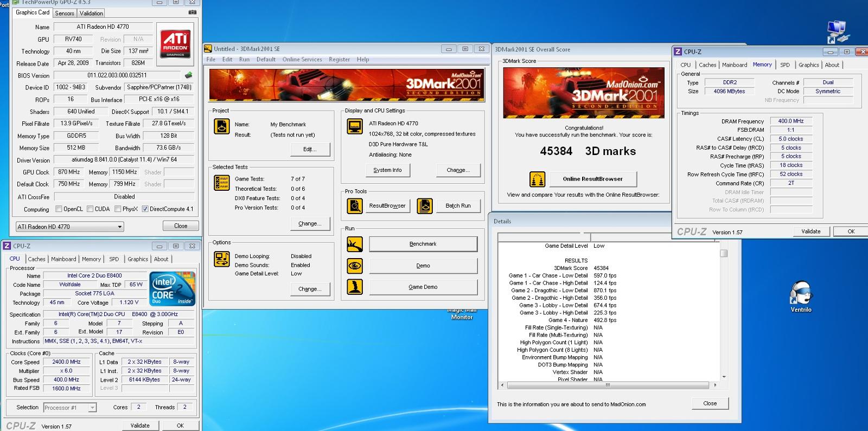Click the CAS# Latency 5.0 clocks value
Viewport: 868px width, 431px height.
(x=791, y=139)
